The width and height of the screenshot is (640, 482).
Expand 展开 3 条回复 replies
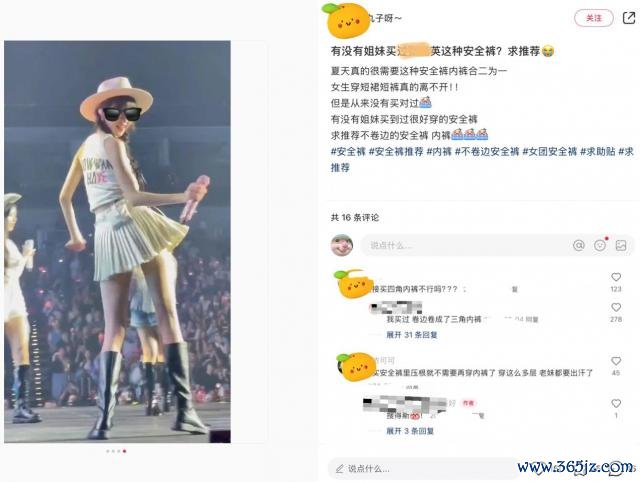[409, 431]
